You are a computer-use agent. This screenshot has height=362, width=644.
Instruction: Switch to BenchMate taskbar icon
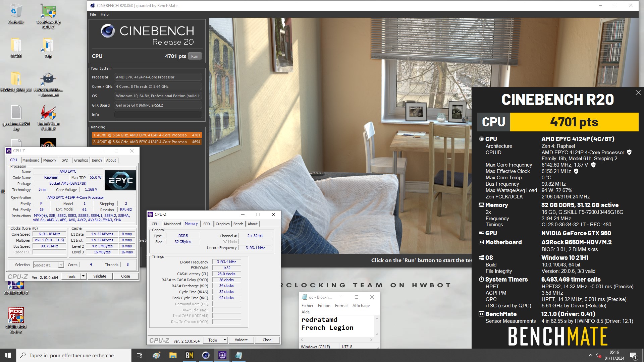189,355
